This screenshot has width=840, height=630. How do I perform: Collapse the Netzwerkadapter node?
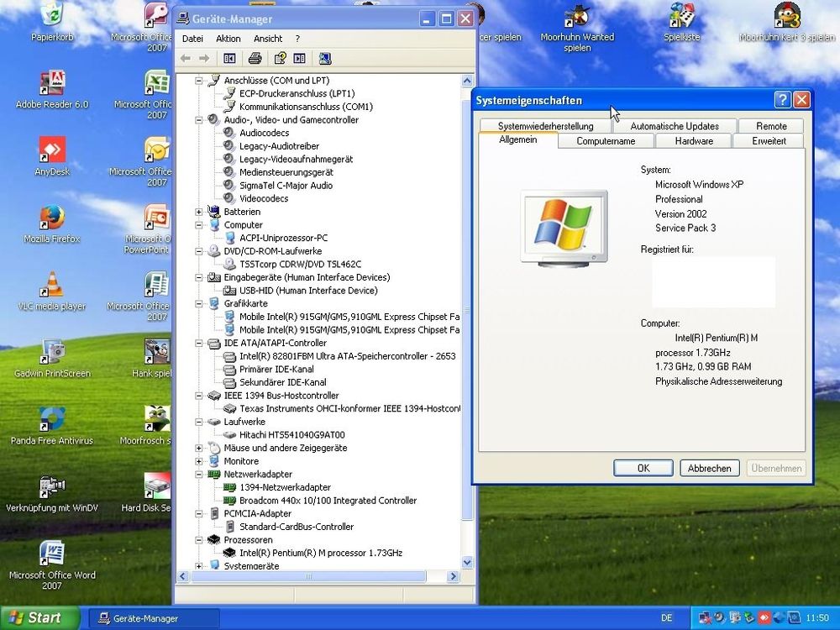click(x=199, y=475)
